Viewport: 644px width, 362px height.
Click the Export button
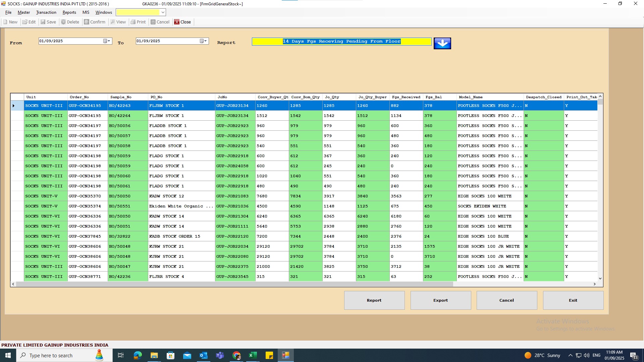440,300
